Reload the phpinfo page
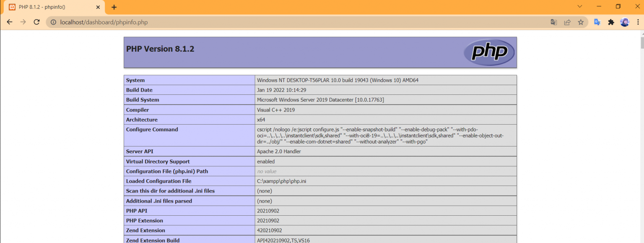644x243 pixels. [x=37, y=22]
